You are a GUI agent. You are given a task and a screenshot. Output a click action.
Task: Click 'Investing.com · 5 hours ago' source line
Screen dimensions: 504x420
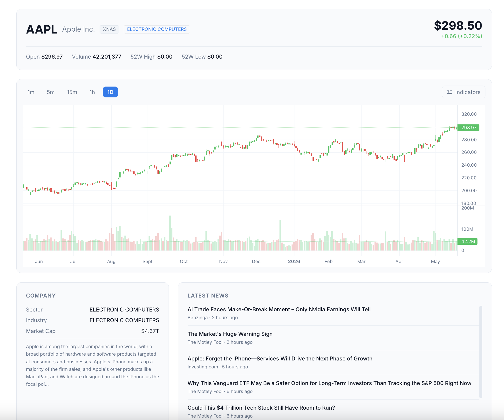218,367
